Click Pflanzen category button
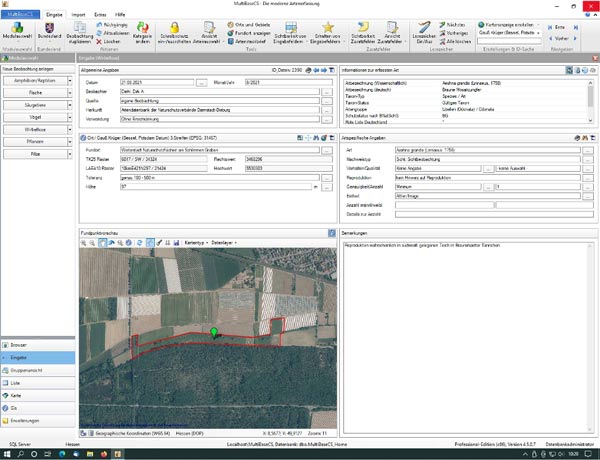600x460 pixels. click(x=35, y=142)
